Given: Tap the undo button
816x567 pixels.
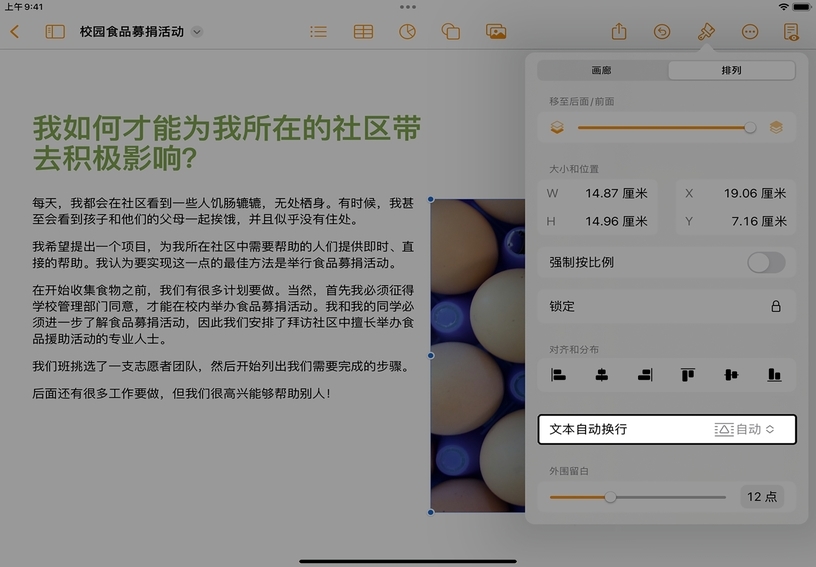Looking at the screenshot, I should click(x=662, y=32).
